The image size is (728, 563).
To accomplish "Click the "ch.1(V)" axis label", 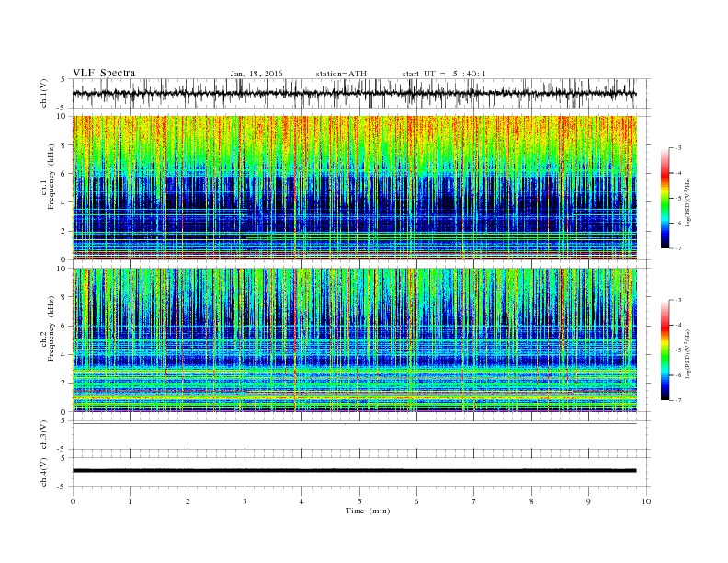I will (x=44, y=95).
